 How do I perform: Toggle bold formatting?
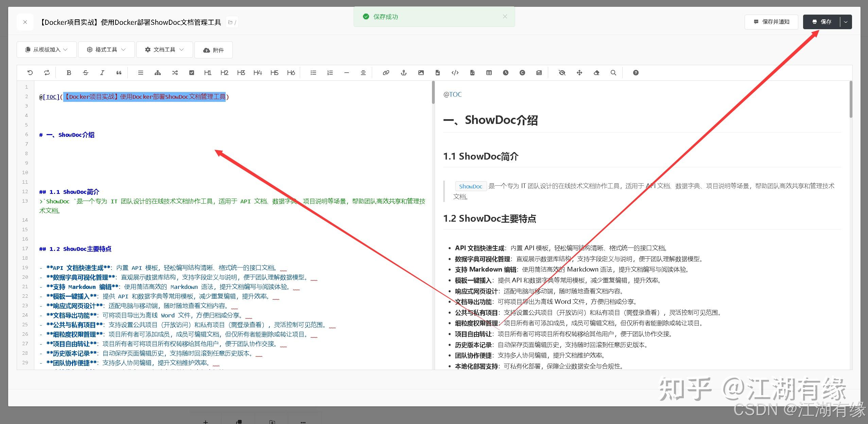click(x=69, y=72)
